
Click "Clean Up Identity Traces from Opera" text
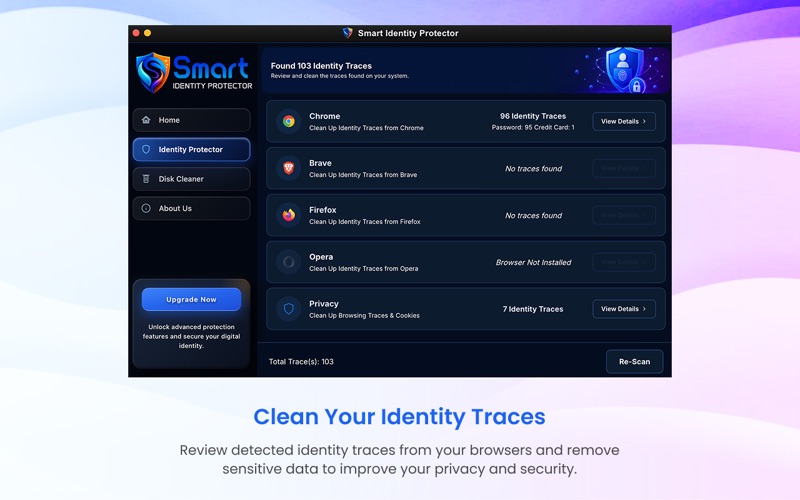click(363, 269)
